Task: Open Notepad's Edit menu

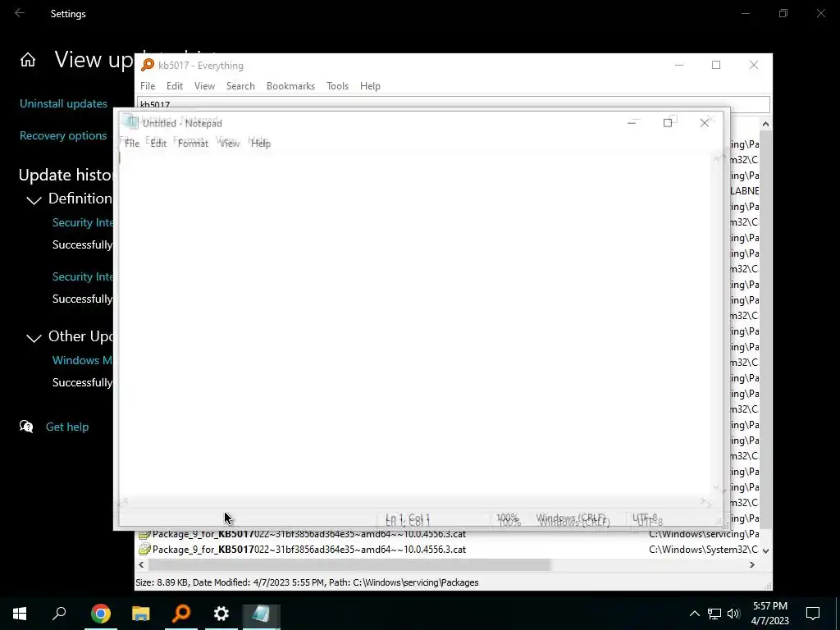Action: point(158,144)
